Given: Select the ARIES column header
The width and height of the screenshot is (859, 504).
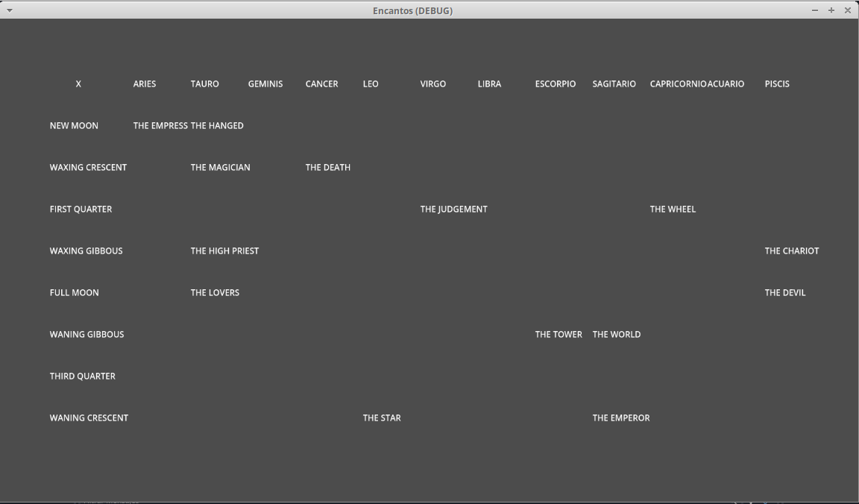Looking at the screenshot, I should coord(145,84).
